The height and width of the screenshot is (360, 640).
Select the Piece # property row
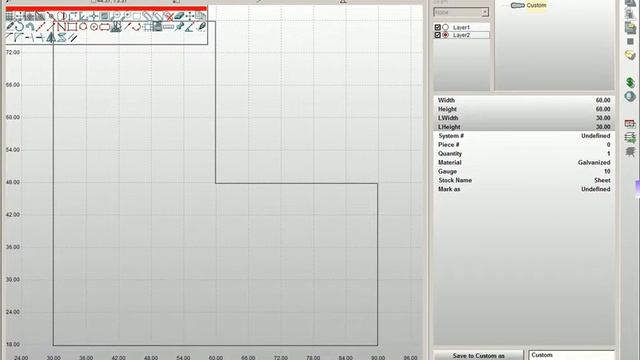coord(524,145)
